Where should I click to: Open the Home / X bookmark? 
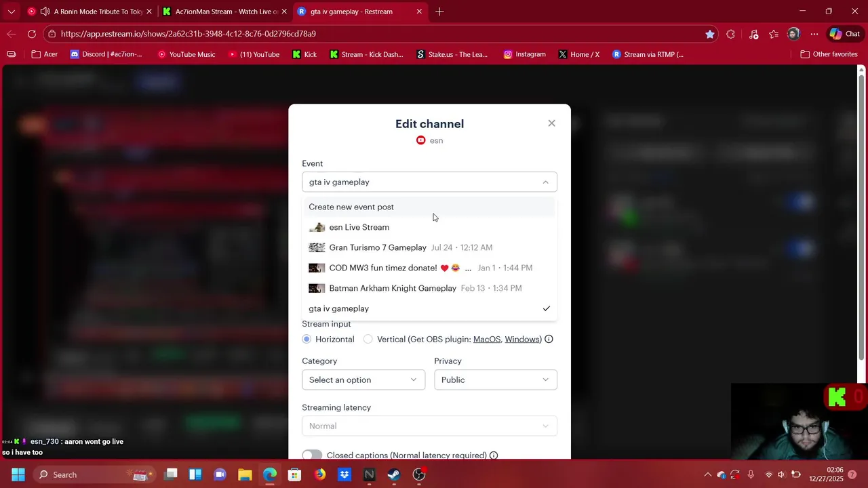579,54
